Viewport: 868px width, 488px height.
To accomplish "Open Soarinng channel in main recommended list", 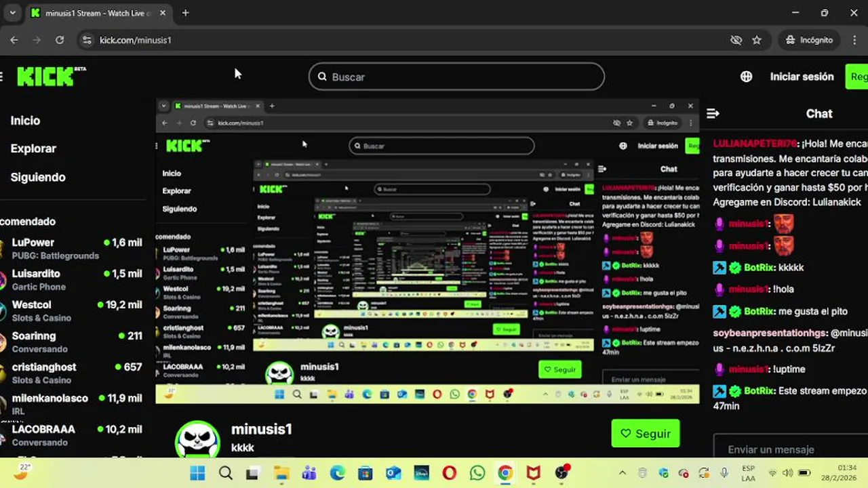I will click(x=71, y=342).
